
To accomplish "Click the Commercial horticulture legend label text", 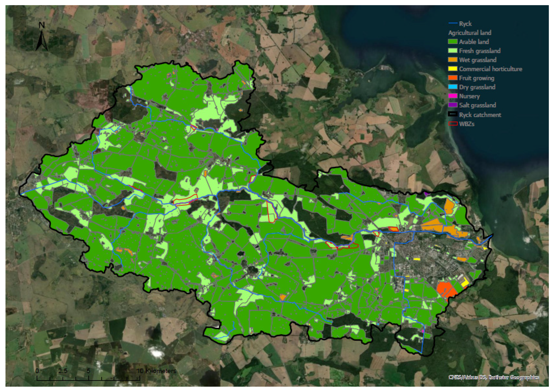I will click(491, 69).
